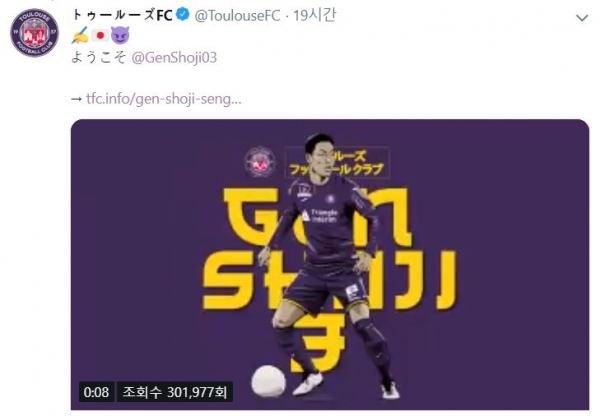This screenshot has width=600, height=416.
Task: Click the トゥールーズFC display name
Action: 122,15
